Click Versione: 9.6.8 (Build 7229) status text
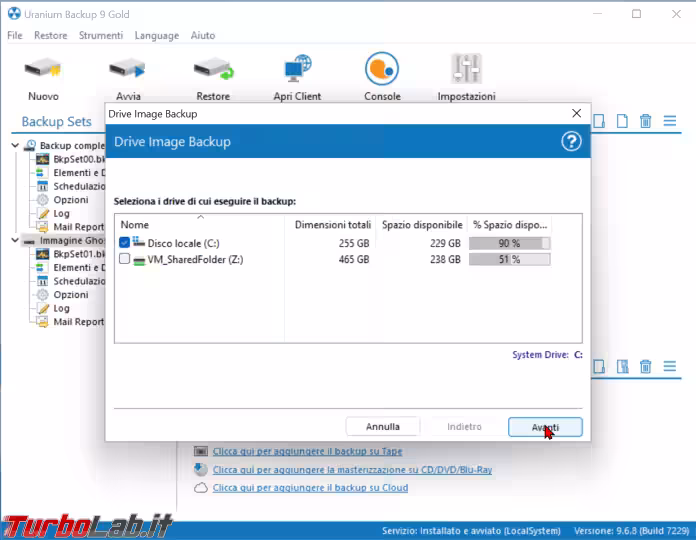The image size is (696, 540). pos(631,531)
